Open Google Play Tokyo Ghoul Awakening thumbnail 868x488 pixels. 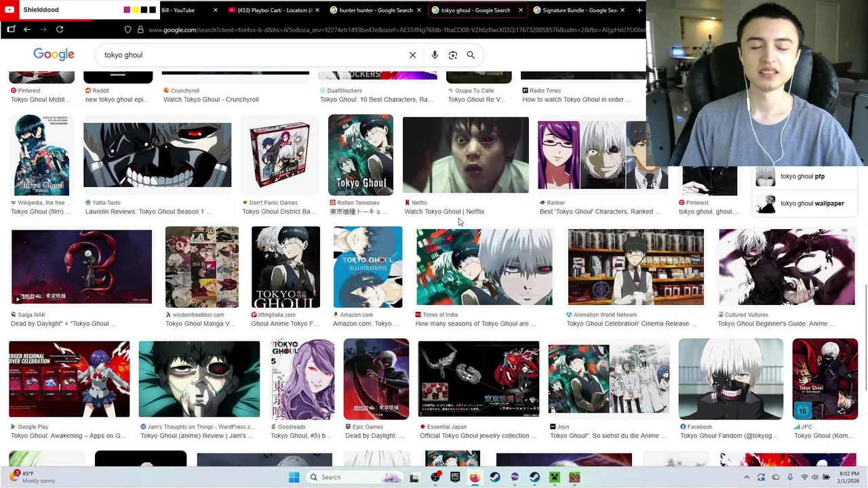(x=69, y=379)
